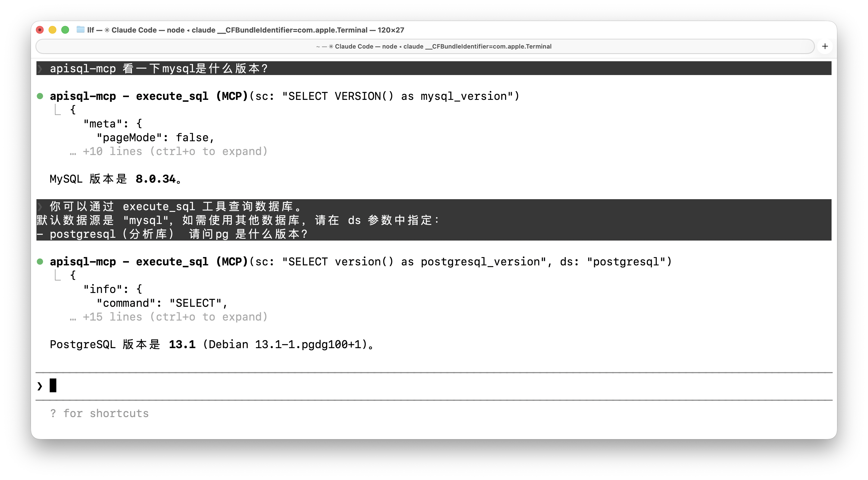The height and width of the screenshot is (480, 868).
Task: Click the command input field cursor
Action: 53,386
